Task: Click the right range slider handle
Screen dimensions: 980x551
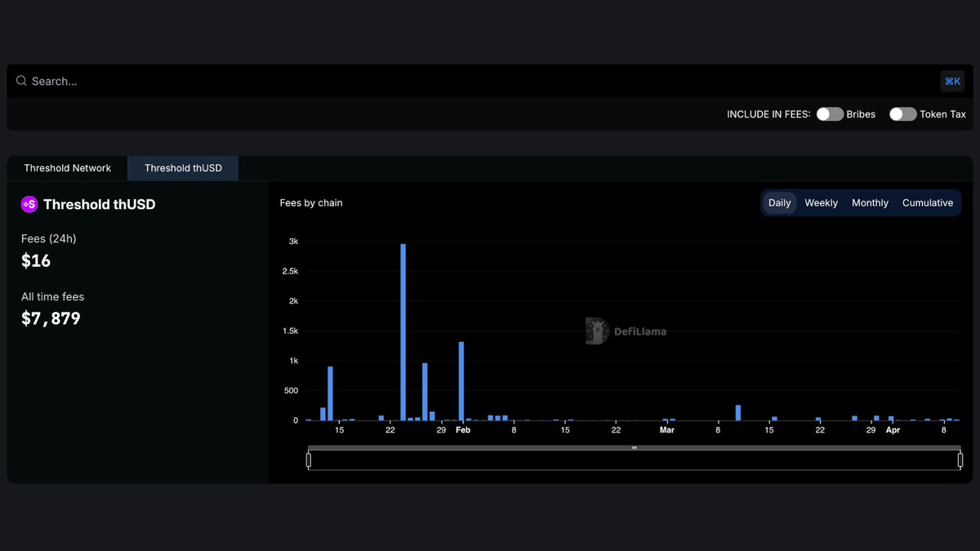Action: (x=960, y=460)
